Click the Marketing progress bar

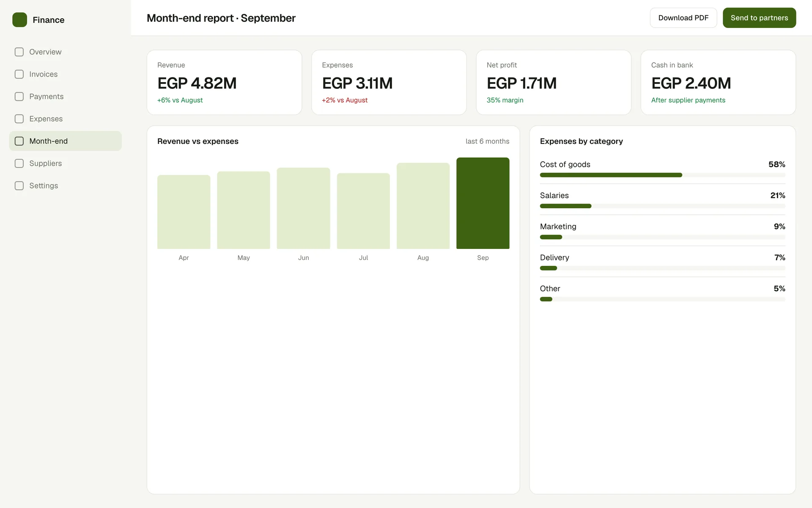662,237
